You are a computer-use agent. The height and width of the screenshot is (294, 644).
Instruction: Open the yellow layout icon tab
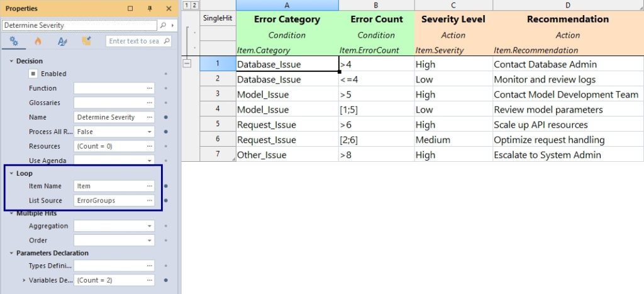click(86, 41)
